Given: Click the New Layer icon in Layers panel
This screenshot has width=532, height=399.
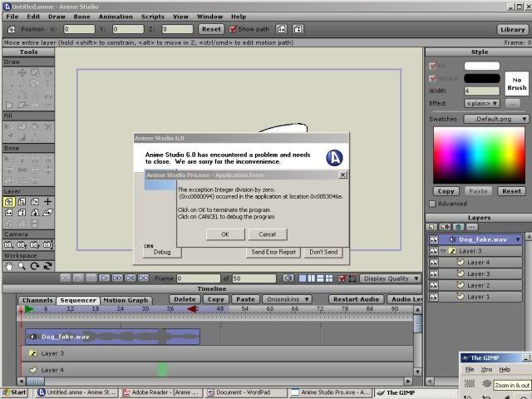Looking at the screenshot, I should pyautogui.click(x=431, y=227).
